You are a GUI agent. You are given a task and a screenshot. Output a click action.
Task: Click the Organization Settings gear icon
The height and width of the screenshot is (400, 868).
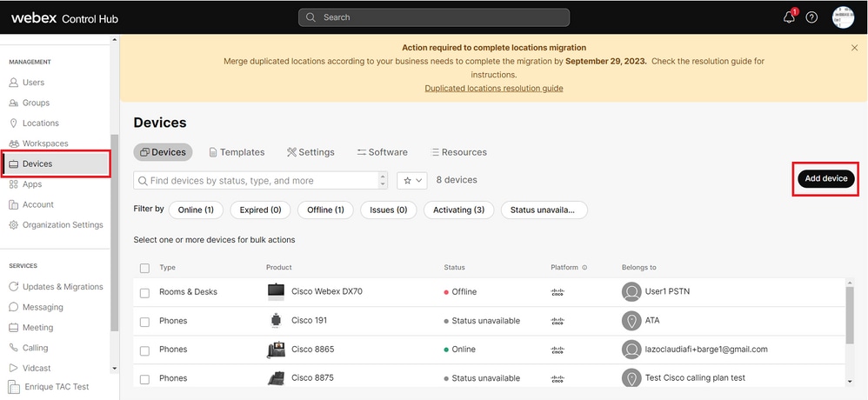pos(14,225)
